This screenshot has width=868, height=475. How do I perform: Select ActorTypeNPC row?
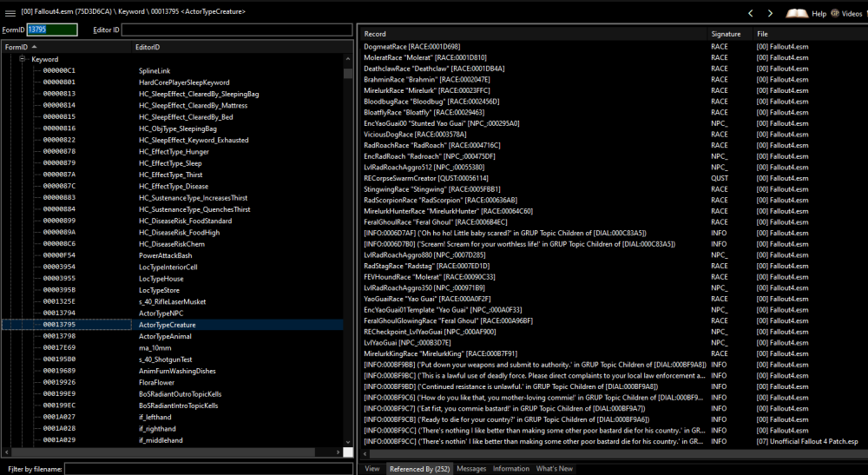(x=173, y=313)
